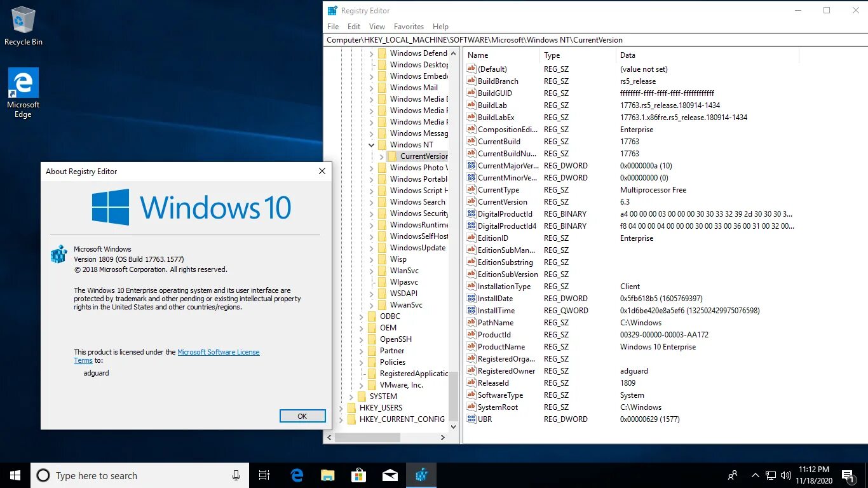Click the Registry Editor title bar icon
The width and height of the screenshot is (868, 488).
pos(332,11)
